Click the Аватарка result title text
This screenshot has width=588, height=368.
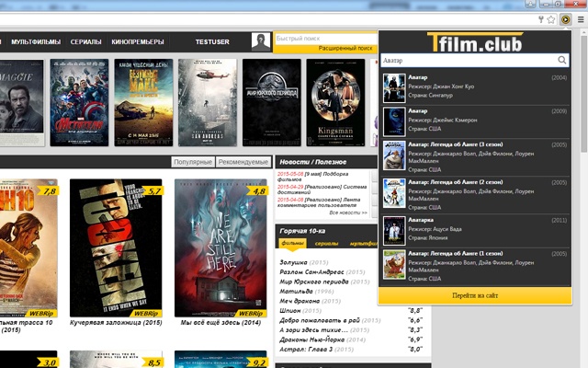[x=421, y=220]
